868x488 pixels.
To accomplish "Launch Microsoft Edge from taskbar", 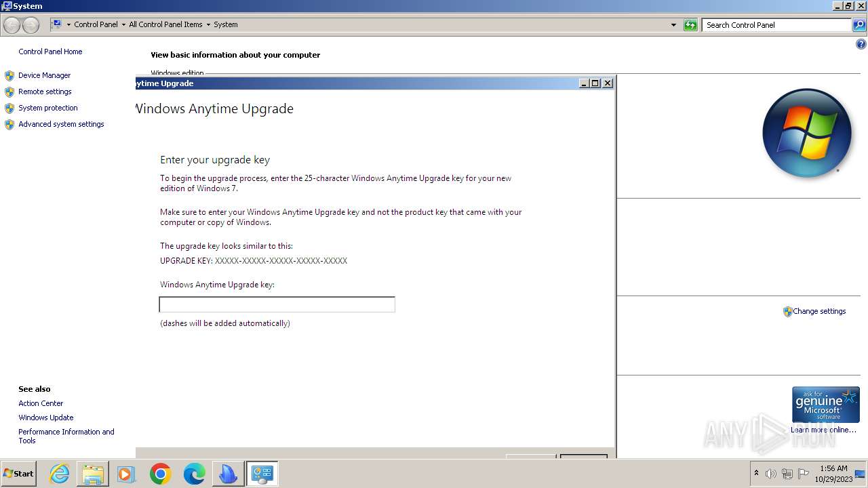I will (x=194, y=474).
